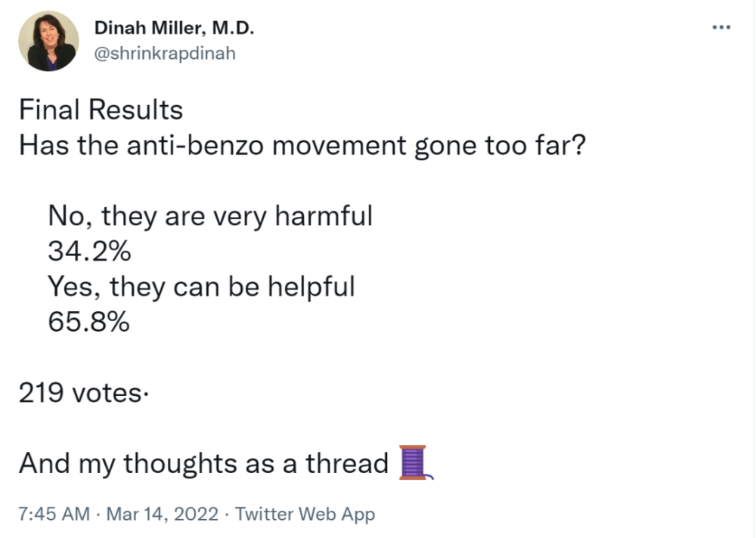Select the "Yes, they can be helpful" poll option

pos(202,286)
